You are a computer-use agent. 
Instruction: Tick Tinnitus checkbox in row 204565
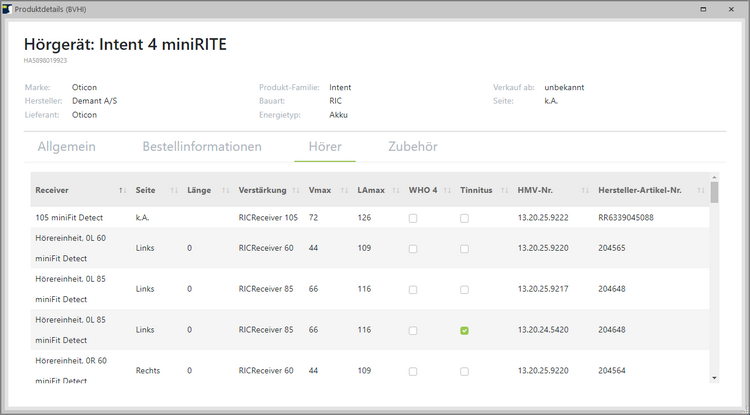click(x=464, y=249)
